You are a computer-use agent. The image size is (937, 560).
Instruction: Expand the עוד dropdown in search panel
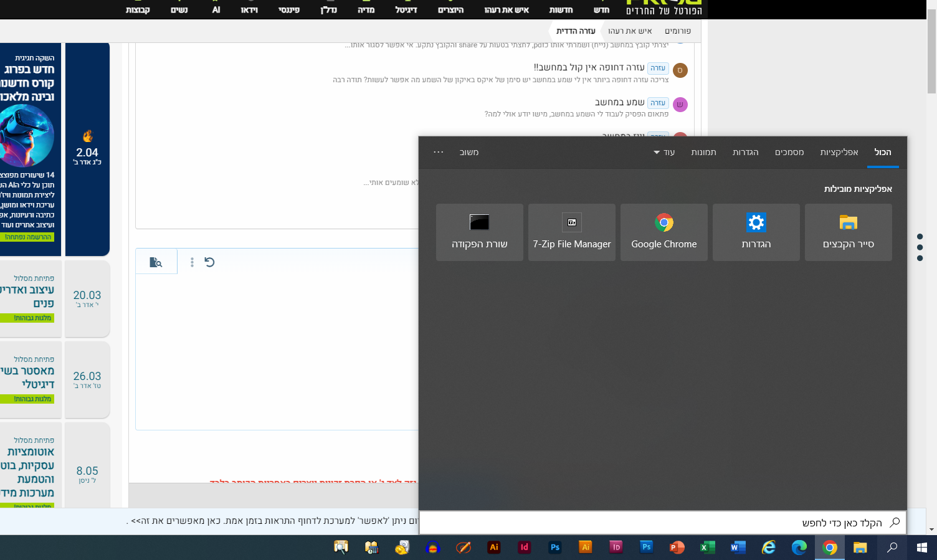point(665,153)
